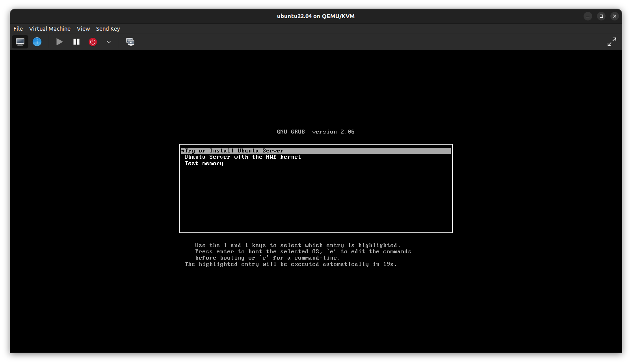This screenshot has width=632, height=364.
Task: Click the countdown text showing 19s
Action: pyautogui.click(x=291, y=264)
